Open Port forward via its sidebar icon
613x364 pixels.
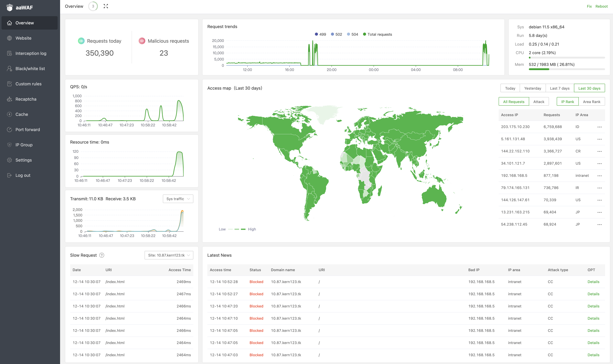[9, 130]
